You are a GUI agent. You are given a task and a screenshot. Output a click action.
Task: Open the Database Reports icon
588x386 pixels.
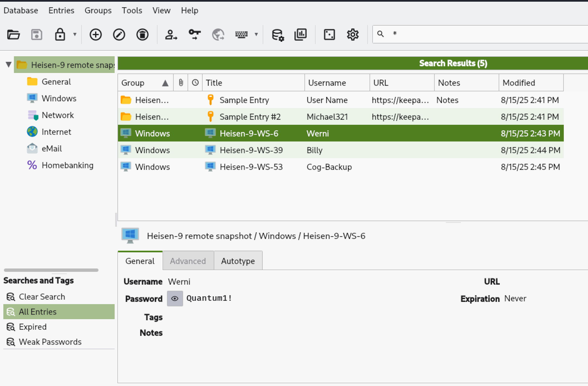(x=301, y=35)
